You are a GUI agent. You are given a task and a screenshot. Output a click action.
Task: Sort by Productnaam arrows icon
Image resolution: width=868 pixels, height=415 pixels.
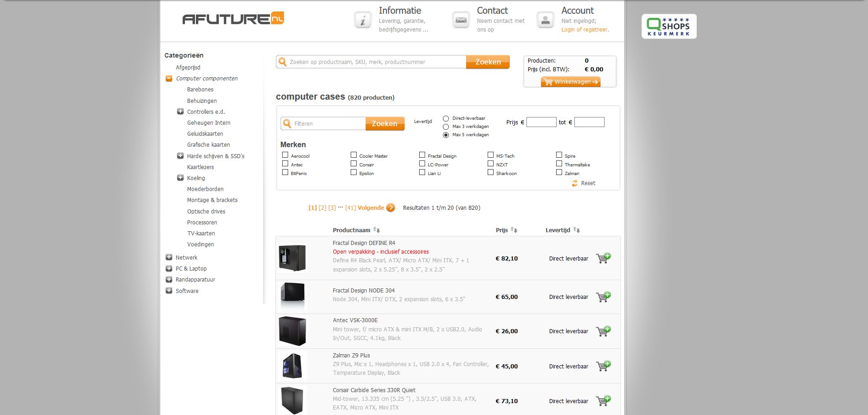point(376,230)
